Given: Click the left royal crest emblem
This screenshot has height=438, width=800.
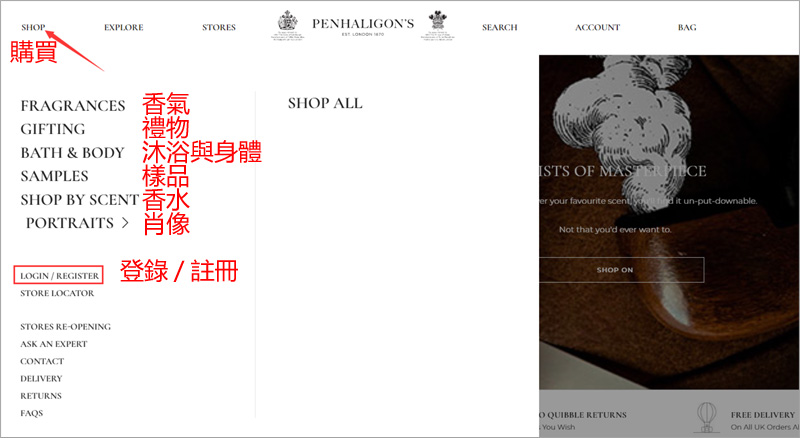Looking at the screenshot, I should 288,25.
